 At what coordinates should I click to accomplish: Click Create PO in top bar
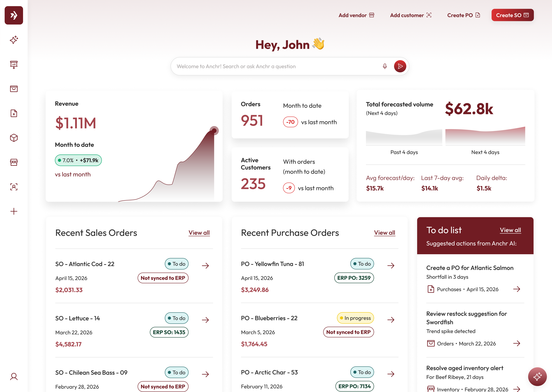(x=463, y=15)
